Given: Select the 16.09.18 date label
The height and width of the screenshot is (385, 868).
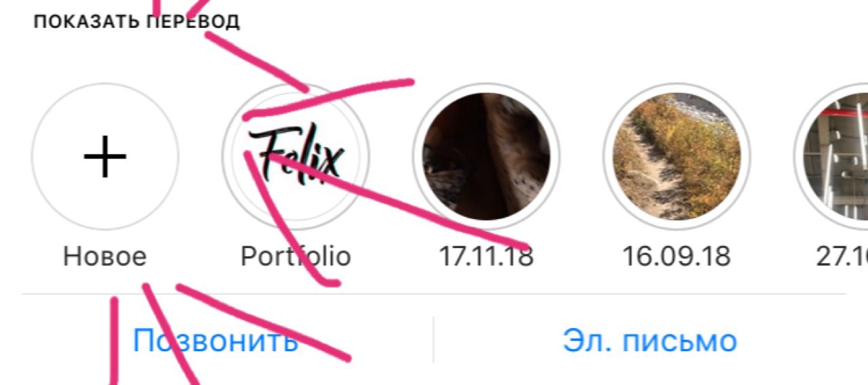Looking at the screenshot, I should click(x=677, y=257).
